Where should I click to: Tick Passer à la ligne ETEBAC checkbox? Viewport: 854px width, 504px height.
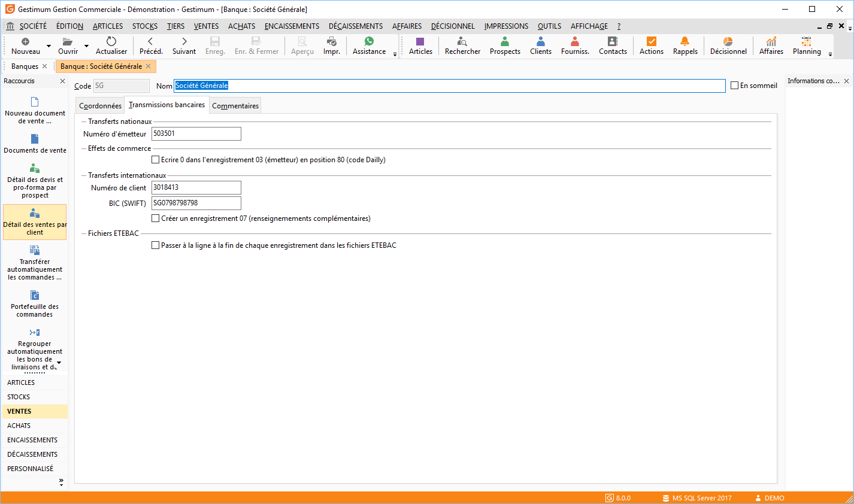point(156,245)
